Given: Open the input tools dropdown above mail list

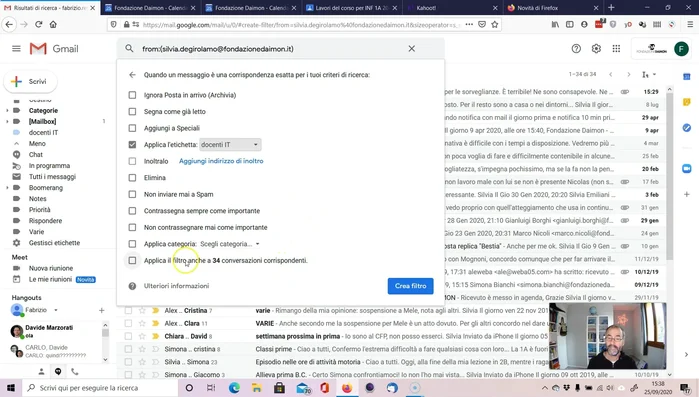Looking at the screenshot, I should [649, 74].
